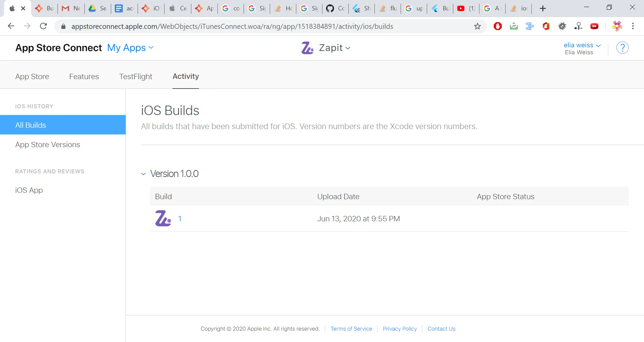
Task: Open the Help question mark icon
Action: click(x=623, y=48)
